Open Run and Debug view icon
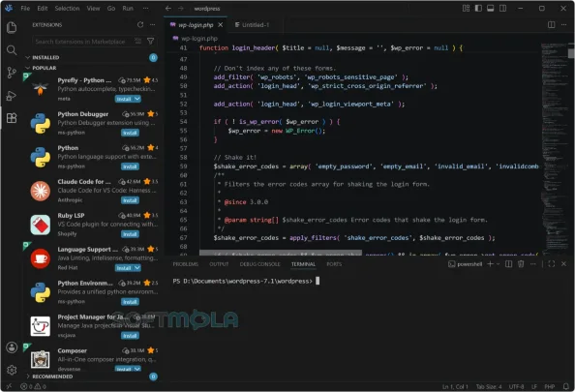575x392 pixels. (x=12, y=96)
